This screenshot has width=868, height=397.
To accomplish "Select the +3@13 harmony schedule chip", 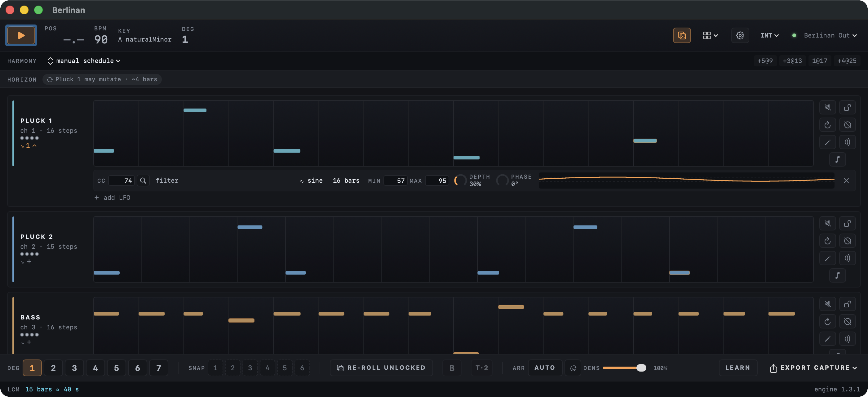I will coord(792,61).
